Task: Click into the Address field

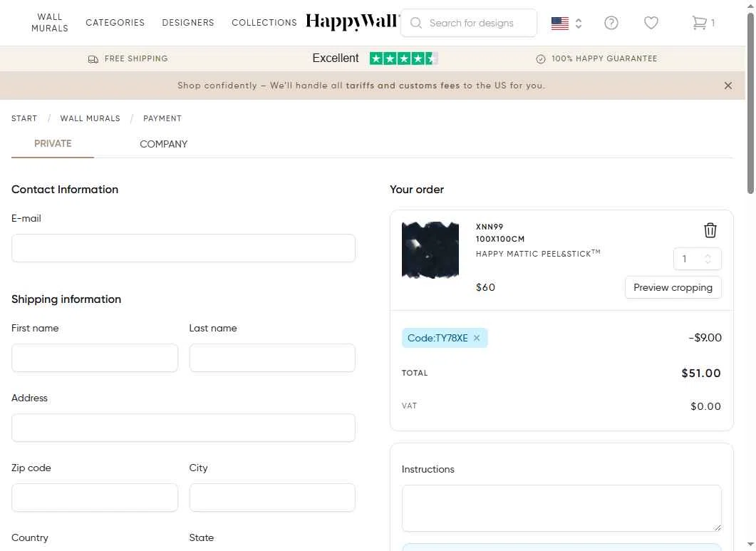Action: 183,428
